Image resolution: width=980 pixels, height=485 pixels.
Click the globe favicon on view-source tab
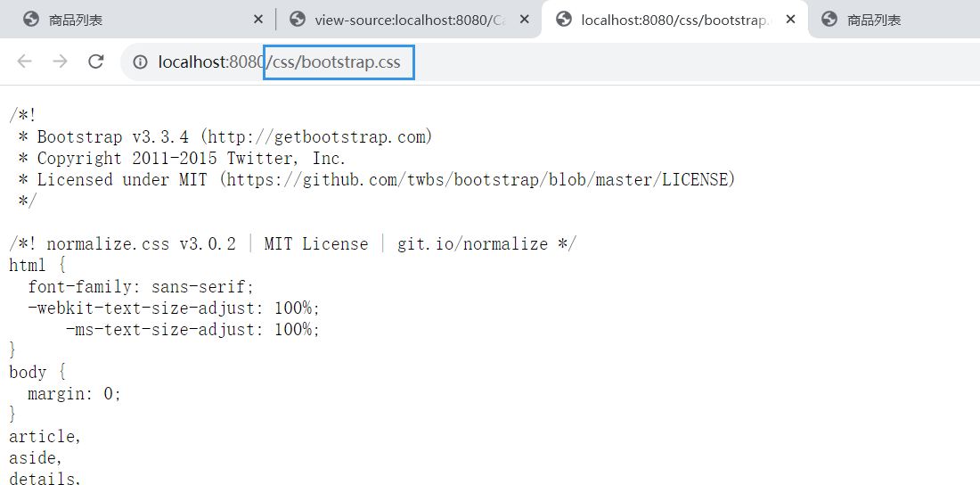[298, 20]
